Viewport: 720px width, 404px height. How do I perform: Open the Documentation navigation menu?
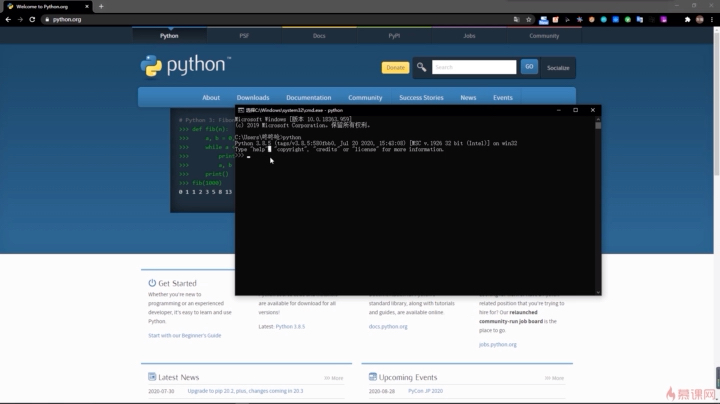click(x=309, y=97)
